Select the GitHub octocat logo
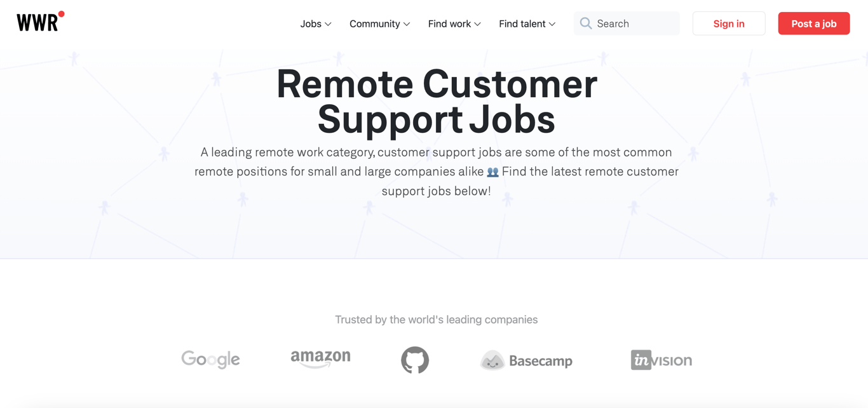This screenshot has width=868, height=408. (x=416, y=359)
